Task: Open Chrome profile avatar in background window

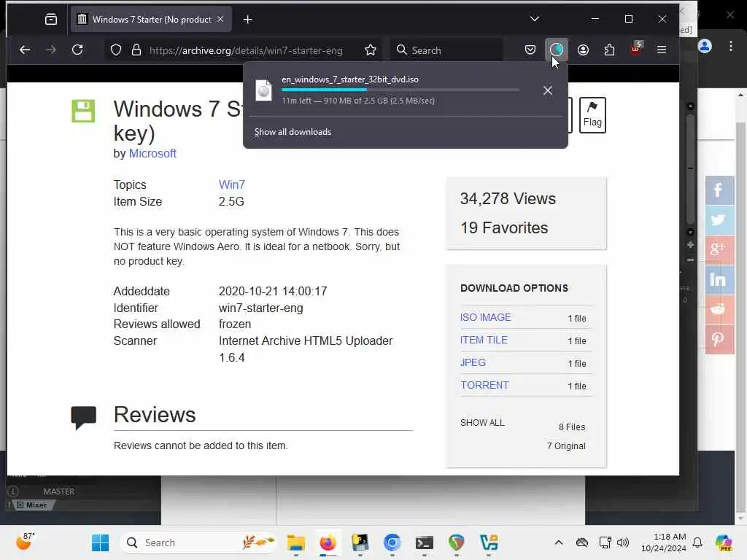Action: click(705, 46)
